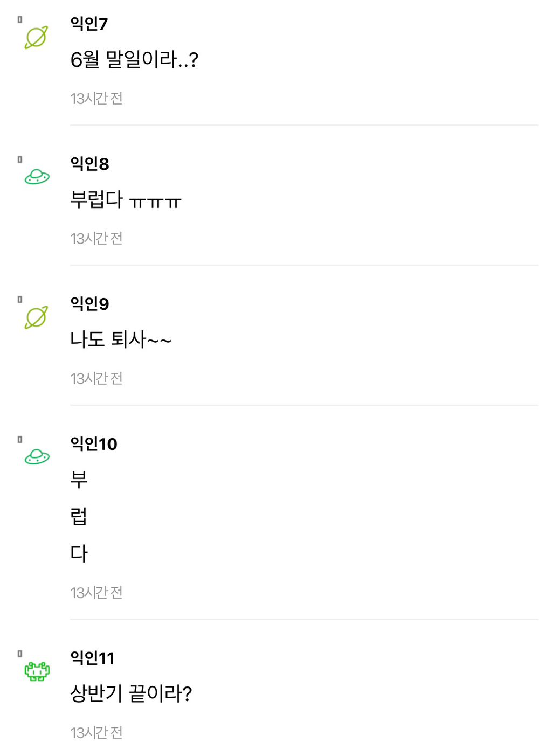Open 익인11's space invader avatar icon
552x756 pixels.
click(37, 671)
